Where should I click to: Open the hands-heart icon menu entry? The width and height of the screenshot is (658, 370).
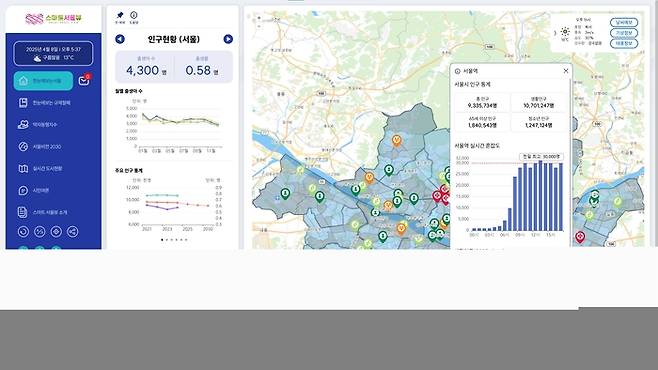pos(23,125)
